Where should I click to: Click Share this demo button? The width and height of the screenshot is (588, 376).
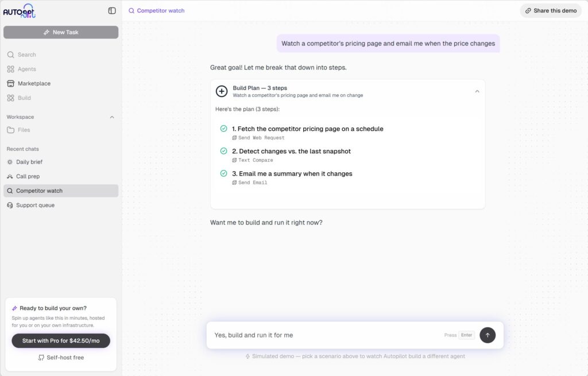pyautogui.click(x=551, y=10)
